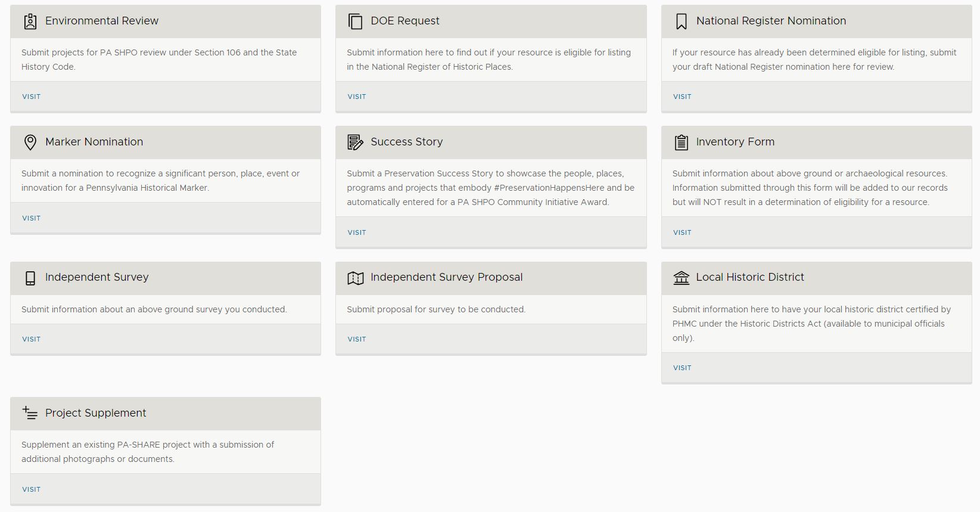Visit the DOE Request form
The width and height of the screenshot is (980, 512).
[357, 97]
